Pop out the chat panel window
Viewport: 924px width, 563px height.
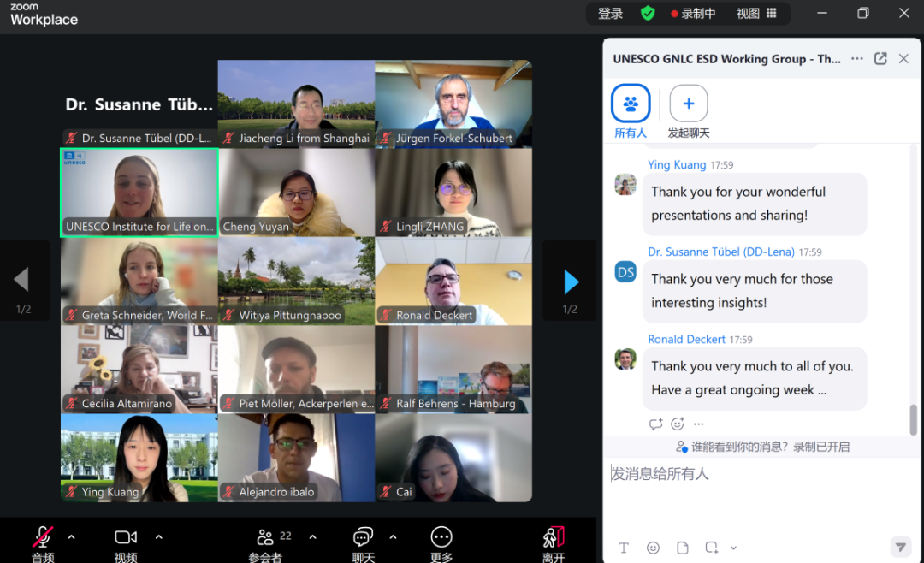[880, 59]
